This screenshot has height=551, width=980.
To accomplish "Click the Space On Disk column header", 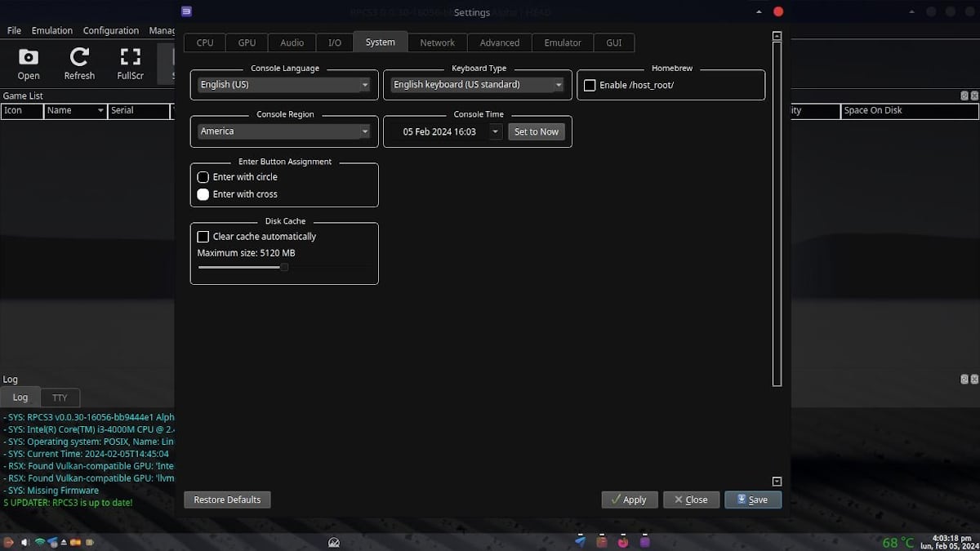I will click(x=910, y=110).
